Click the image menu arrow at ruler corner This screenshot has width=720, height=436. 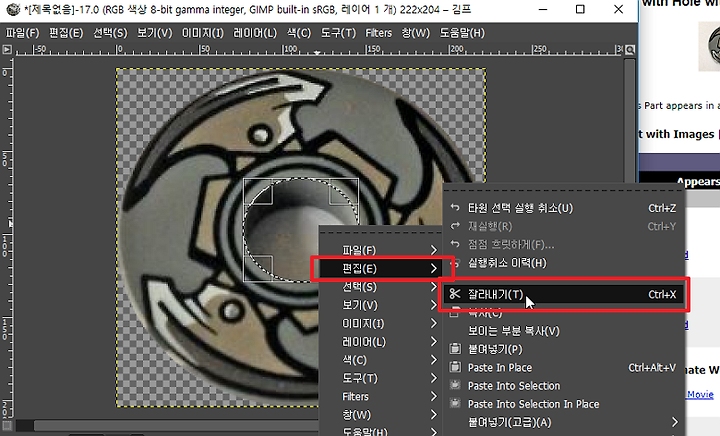(7, 50)
